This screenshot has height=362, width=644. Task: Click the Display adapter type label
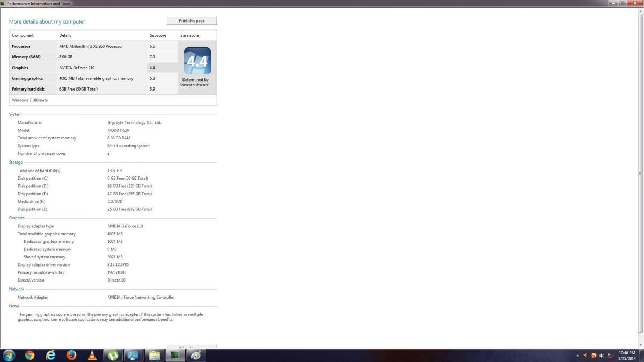(x=35, y=226)
